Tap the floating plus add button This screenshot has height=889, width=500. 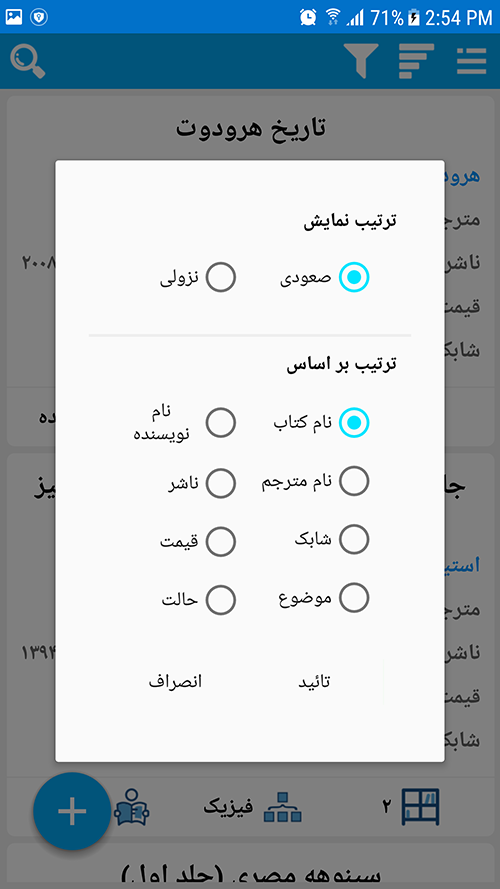(x=72, y=811)
